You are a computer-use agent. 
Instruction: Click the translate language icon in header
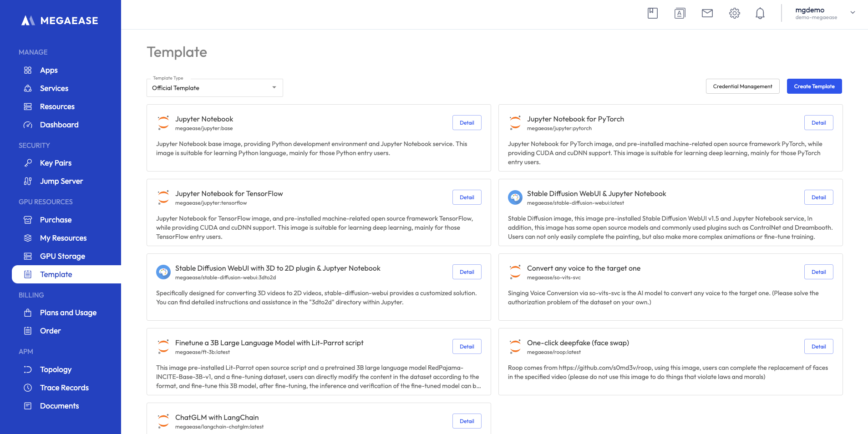(x=680, y=13)
